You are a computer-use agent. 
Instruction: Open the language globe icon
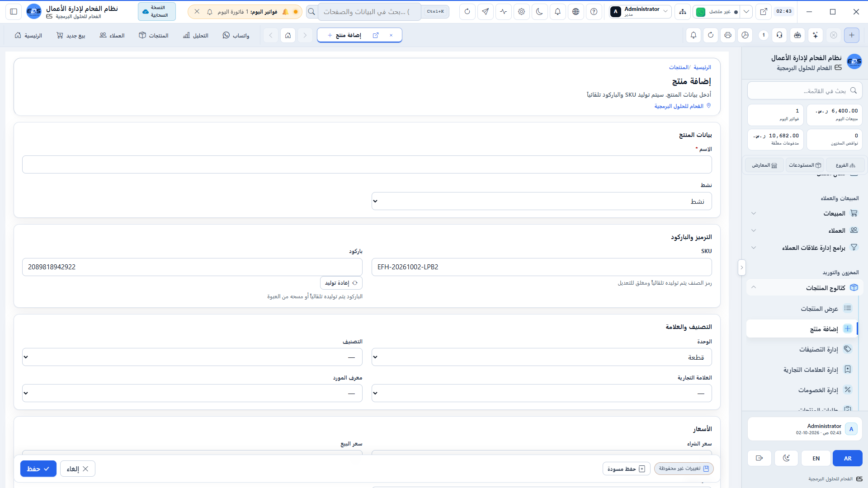(x=576, y=12)
